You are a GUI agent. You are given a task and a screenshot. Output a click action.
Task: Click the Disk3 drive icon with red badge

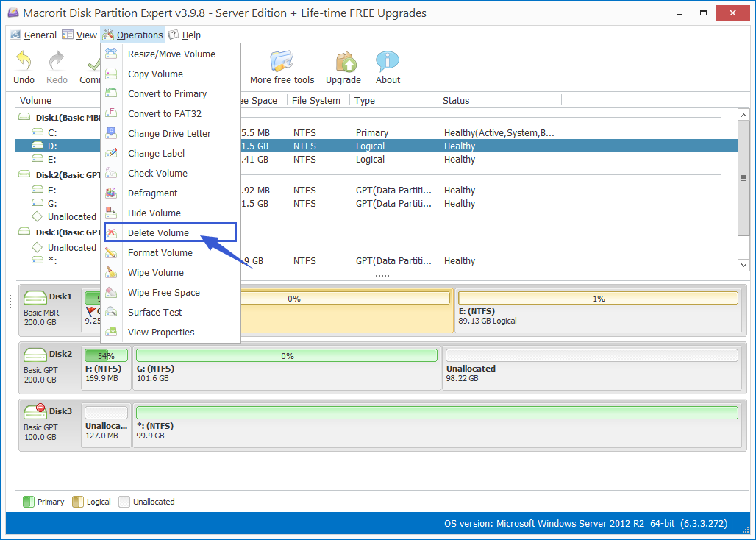[35, 411]
